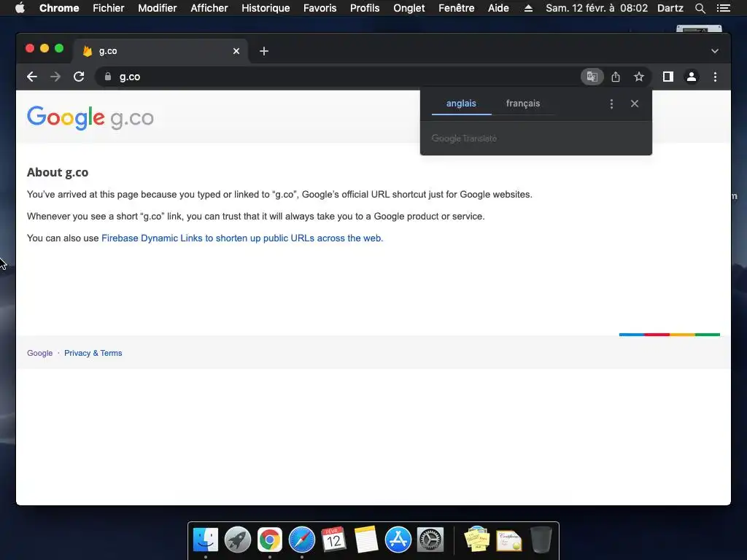
Task: Open the Fichier menu
Action: (109, 8)
